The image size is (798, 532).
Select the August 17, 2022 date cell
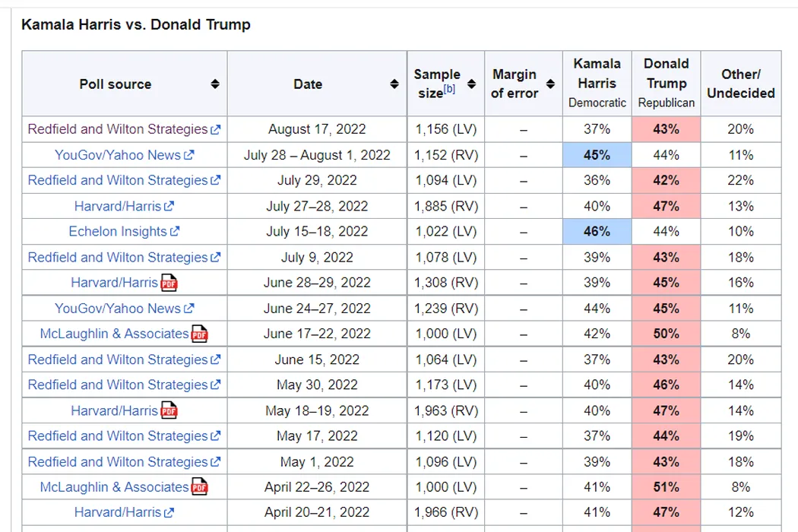[x=317, y=129]
